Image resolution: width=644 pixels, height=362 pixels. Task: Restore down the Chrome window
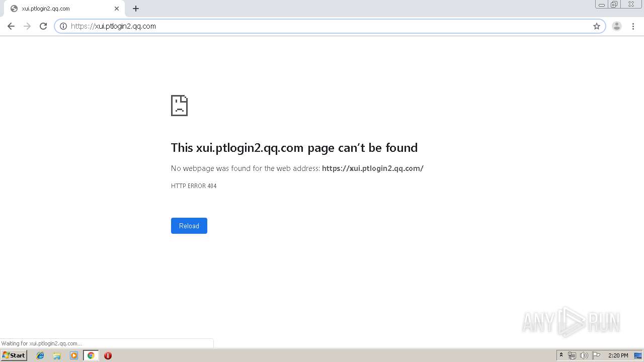[x=614, y=5]
